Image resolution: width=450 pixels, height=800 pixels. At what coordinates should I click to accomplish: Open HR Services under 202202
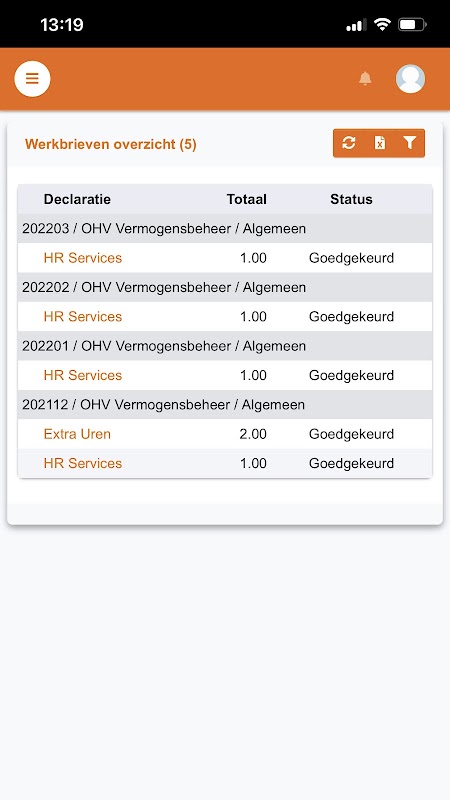(83, 316)
